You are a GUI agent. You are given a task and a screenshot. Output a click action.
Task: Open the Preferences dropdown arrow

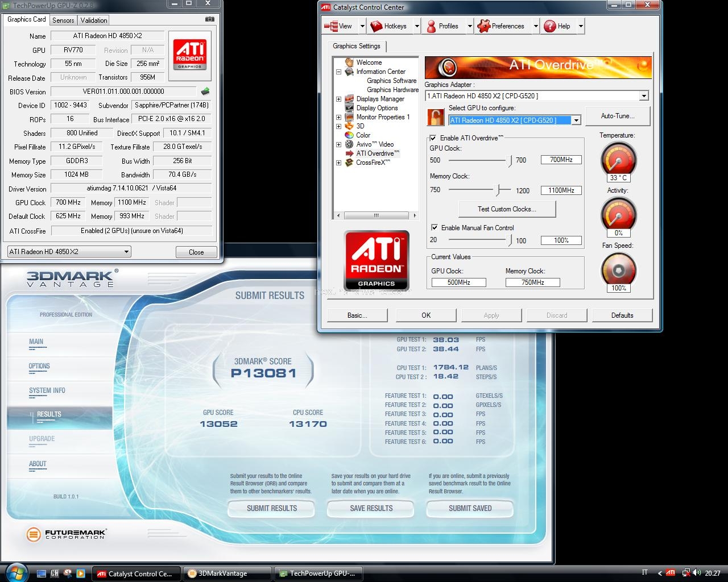tap(536, 26)
